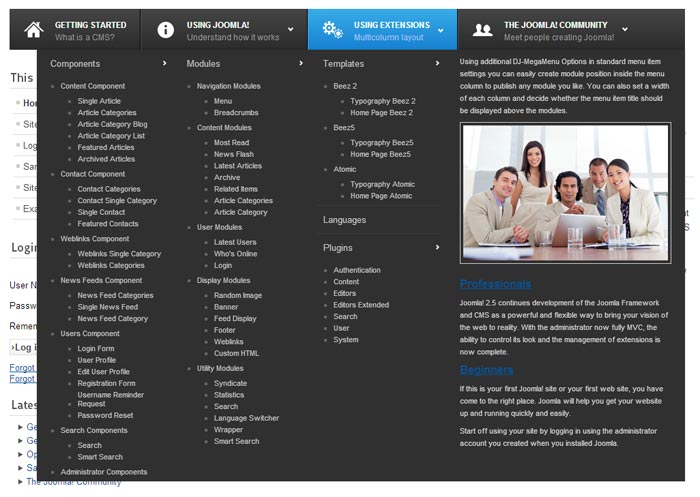Select Feed Display module link

click(x=235, y=319)
